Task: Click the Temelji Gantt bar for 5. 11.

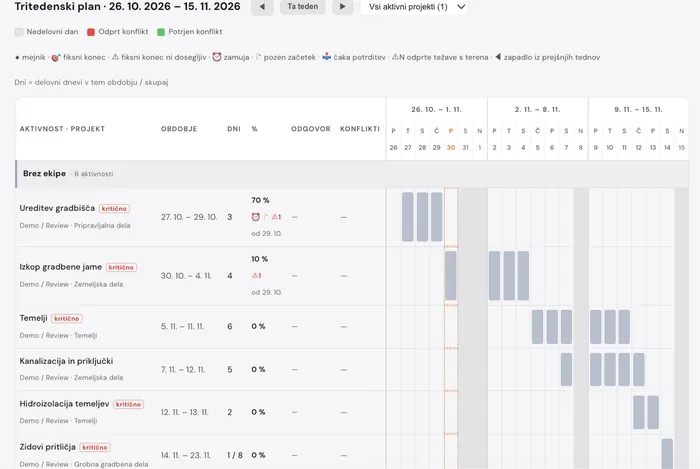Action: (538, 327)
